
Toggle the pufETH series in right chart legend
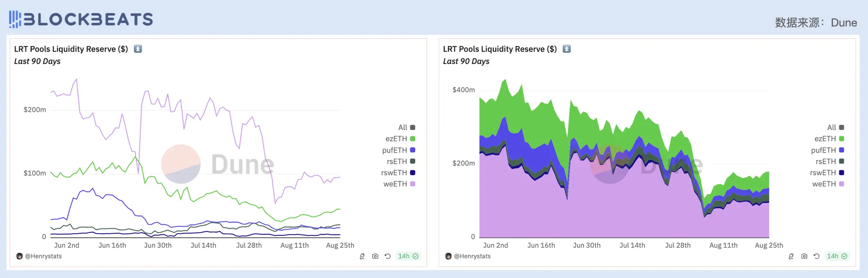(x=827, y=150)
